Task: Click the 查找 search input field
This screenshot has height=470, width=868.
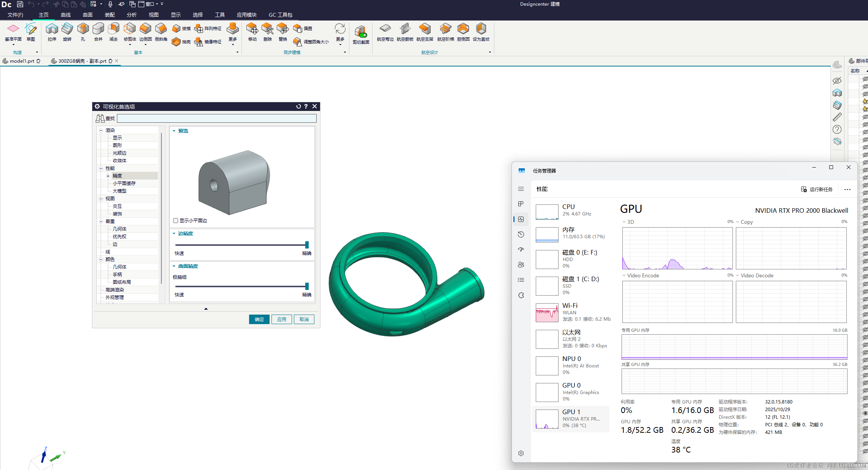Action: [216, 119]
